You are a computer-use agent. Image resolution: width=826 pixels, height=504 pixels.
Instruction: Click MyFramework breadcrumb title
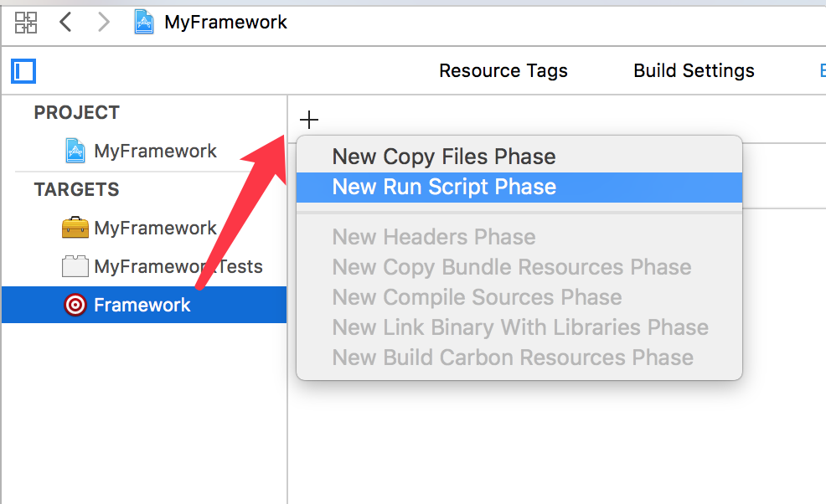tap(225, 22)
